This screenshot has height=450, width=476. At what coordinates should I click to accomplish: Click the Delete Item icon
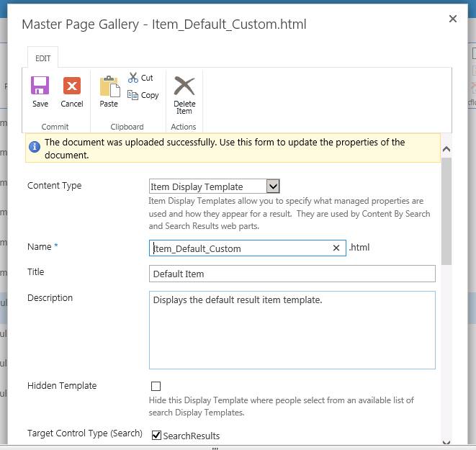[184, 87]
